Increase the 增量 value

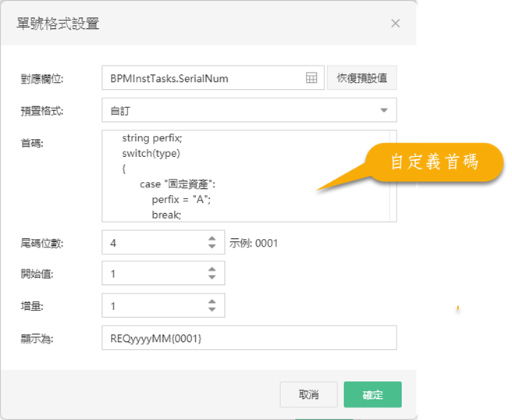[212, 301]
